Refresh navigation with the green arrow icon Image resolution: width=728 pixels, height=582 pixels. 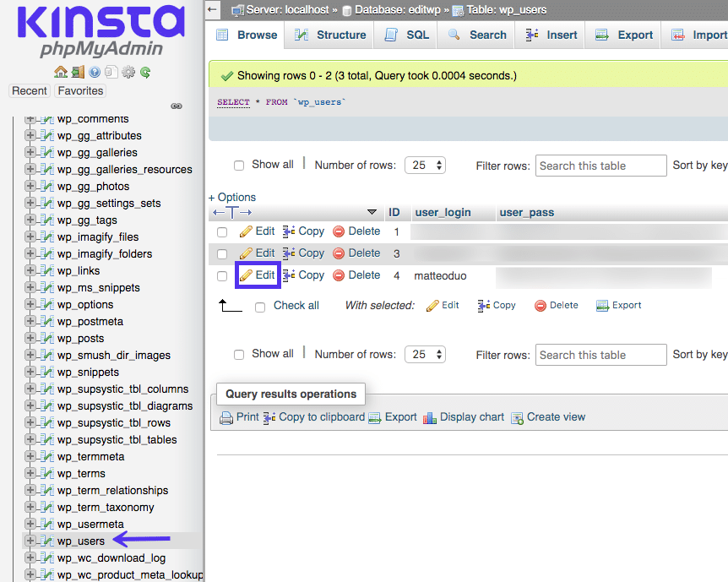(x=145, y=72)
